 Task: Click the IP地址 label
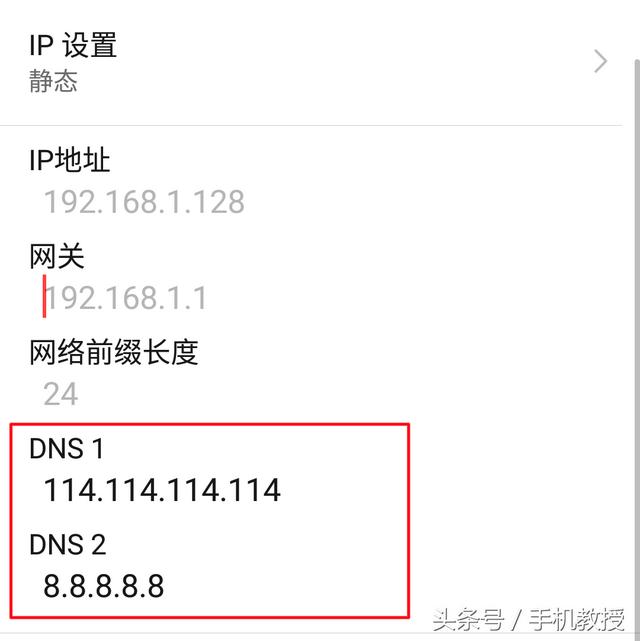(x=69, y=159)
